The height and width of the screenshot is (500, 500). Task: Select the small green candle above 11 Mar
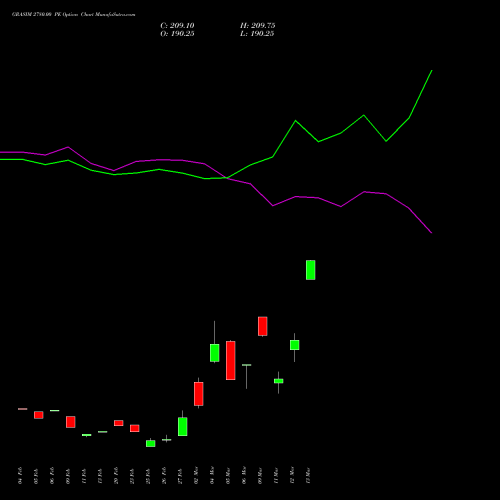click(279, 381)
